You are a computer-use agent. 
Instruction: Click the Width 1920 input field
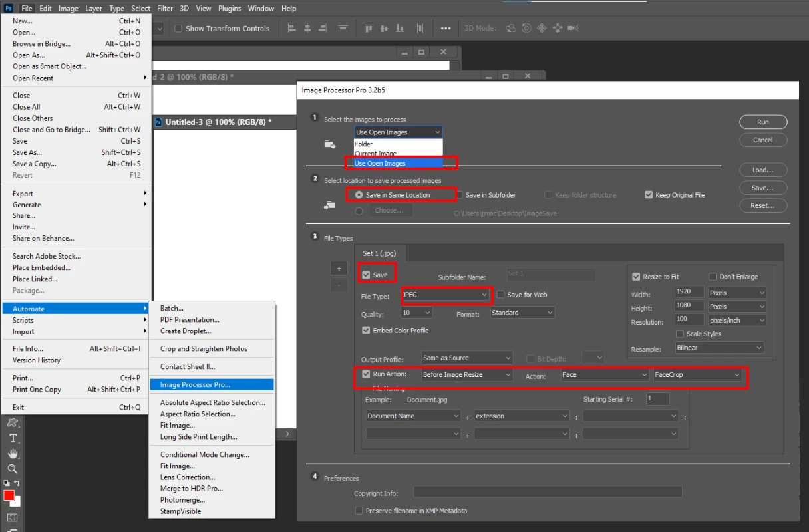tap(689, 291)
